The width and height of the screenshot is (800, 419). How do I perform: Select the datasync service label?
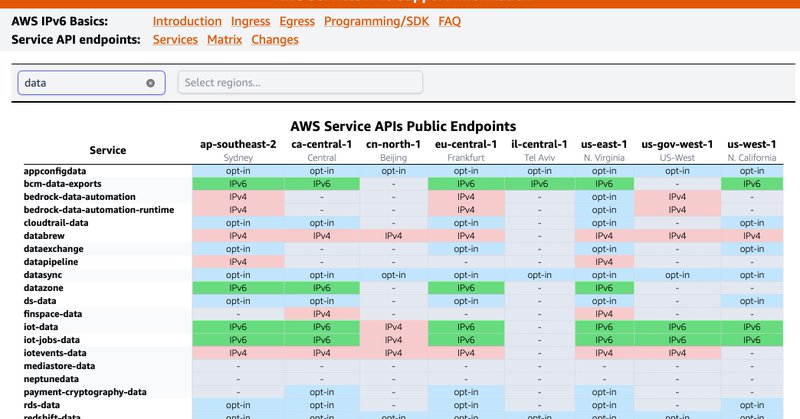[x=43, y=275]
